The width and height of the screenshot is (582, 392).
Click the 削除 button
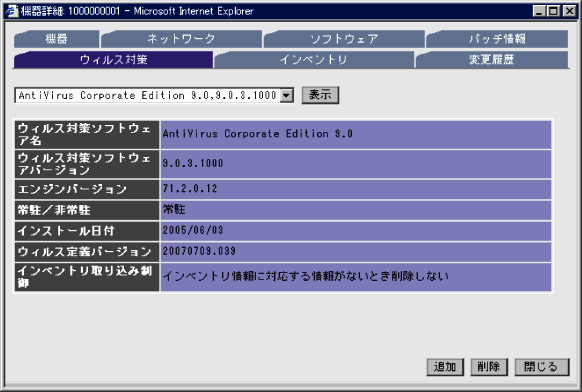point(489,367)
